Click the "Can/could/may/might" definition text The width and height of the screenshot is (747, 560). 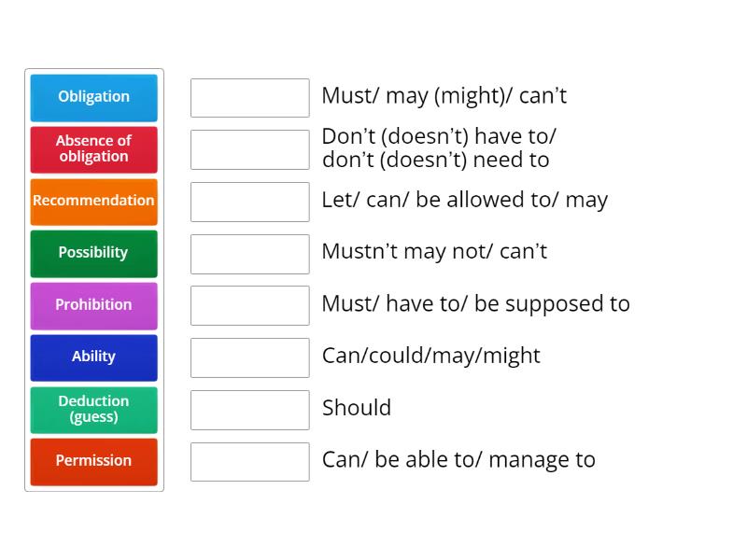[430, 356]
